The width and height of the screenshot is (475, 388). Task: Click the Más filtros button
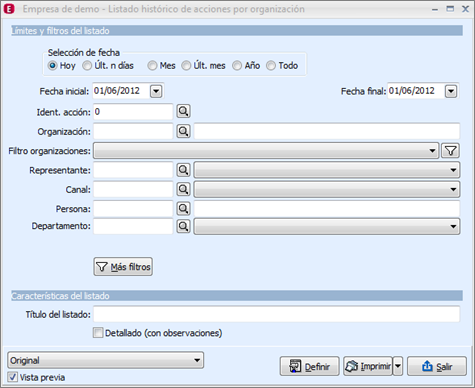pyautogui.click(x=123, y=266)
